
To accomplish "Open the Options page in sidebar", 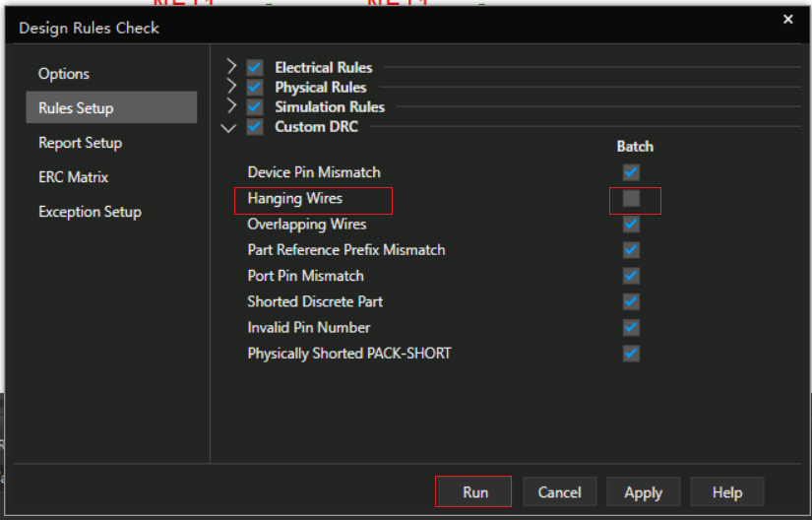I will point(64,74).
